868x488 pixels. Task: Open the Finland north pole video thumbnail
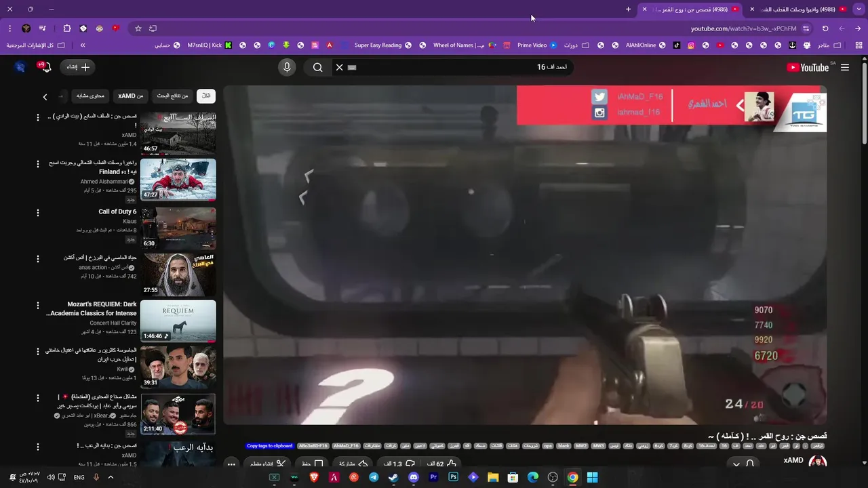tap(178, 180)
